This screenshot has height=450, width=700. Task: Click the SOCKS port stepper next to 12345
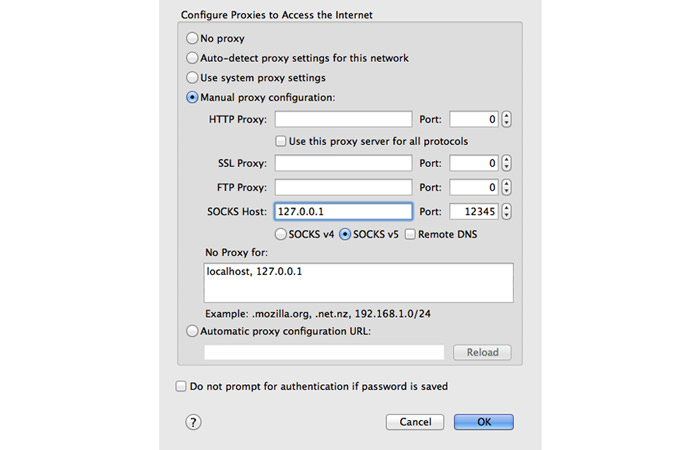(506, 211)
